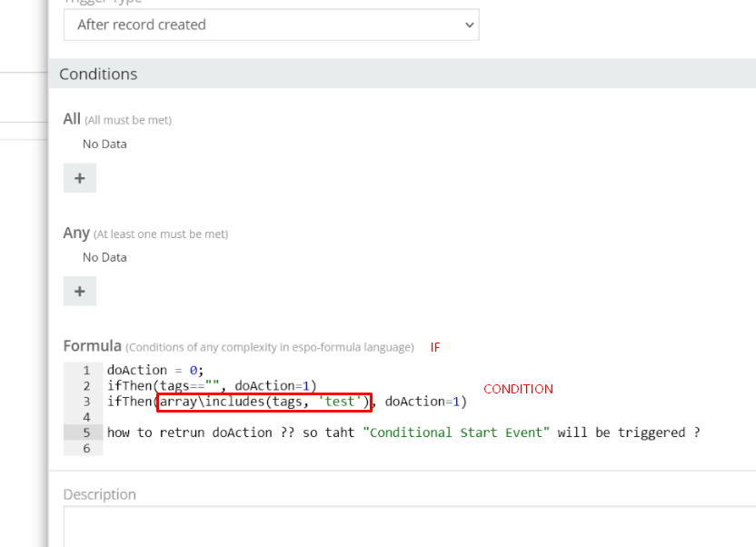The image size is (756, 547).
Task: Click the Formula field label
Action: pos(92,346)
